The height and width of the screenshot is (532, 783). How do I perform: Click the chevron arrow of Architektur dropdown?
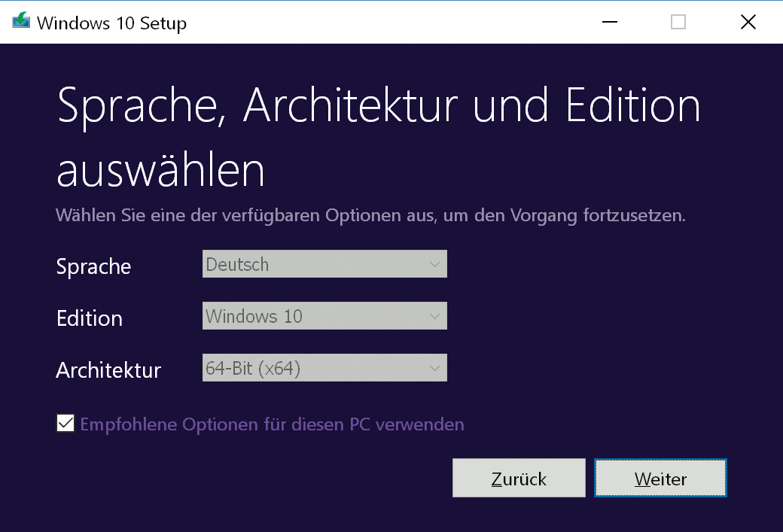(x=434, y=369)
